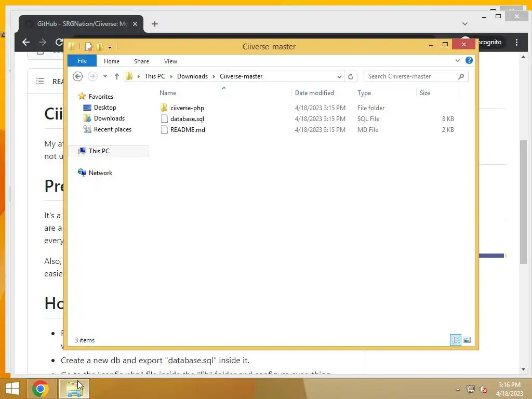Click the search magnifier in Explorer

[x=461, y=76]
